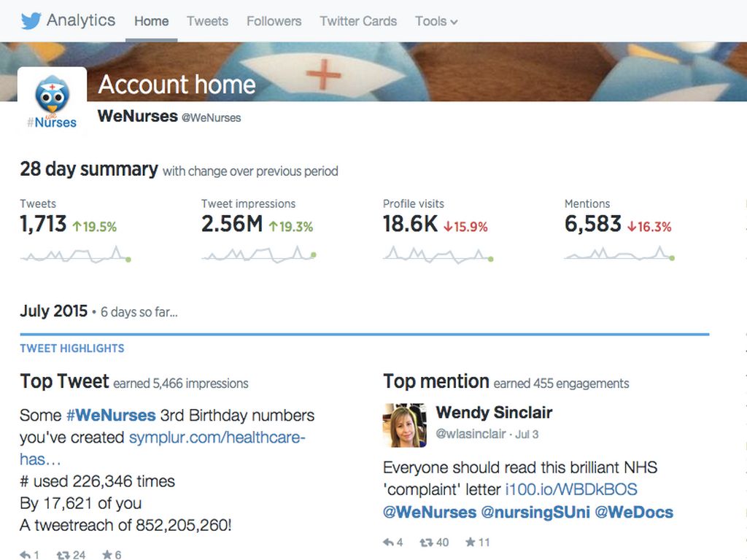Reply to Wendy Sinclair's mention

388,542
